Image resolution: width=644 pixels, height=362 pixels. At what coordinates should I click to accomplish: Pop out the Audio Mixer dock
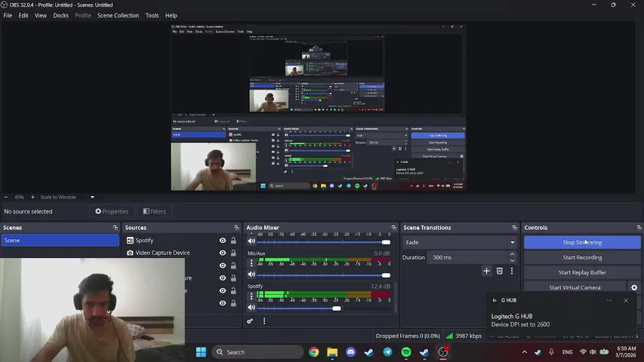pos(394,228)
